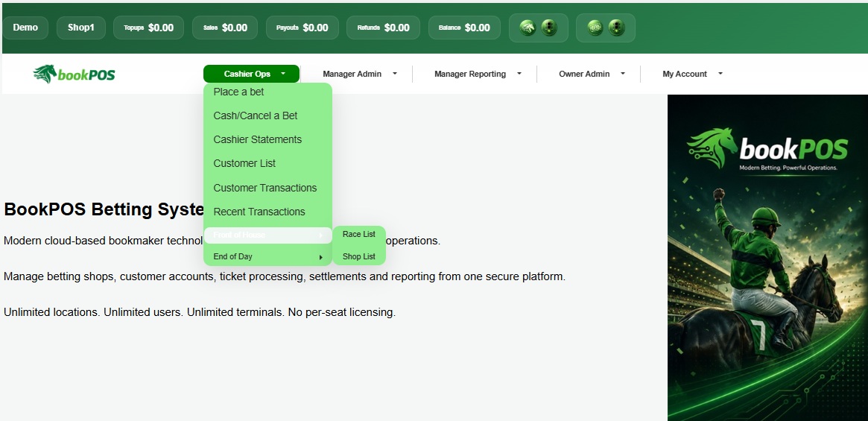Expand the Manager Reporting dropdown
This screenshot has width=868, height=421.
(478, 74)
